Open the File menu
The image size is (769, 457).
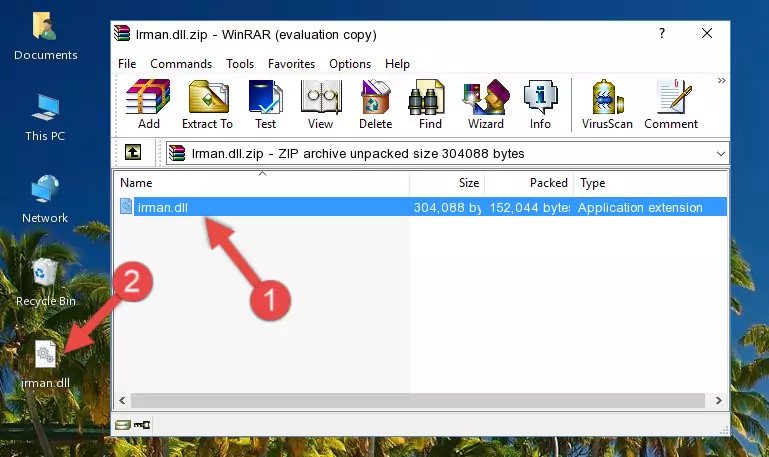pyautogui.click(x=127, y=64)
